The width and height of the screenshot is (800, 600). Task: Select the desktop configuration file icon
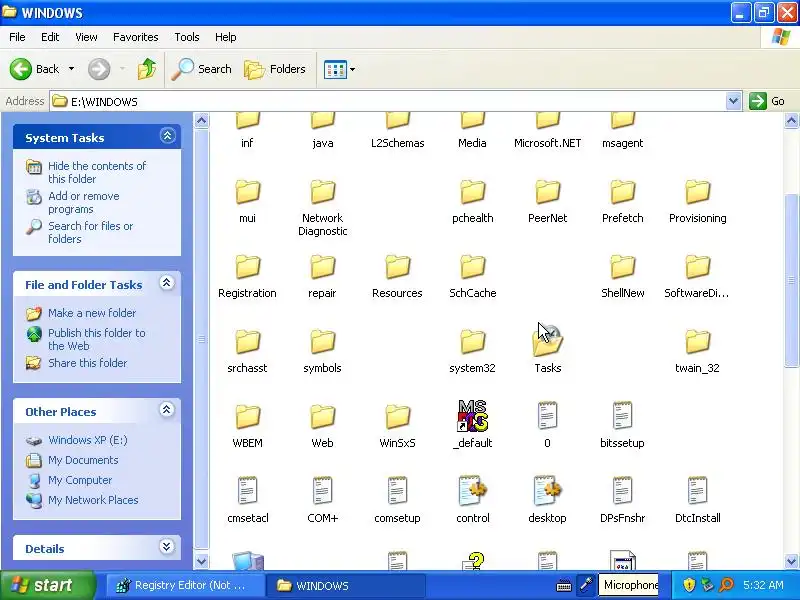click(547, 491)
